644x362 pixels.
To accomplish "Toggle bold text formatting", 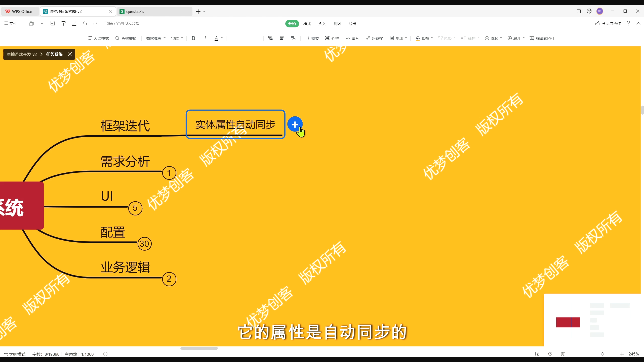I will (x=193, y=38).
